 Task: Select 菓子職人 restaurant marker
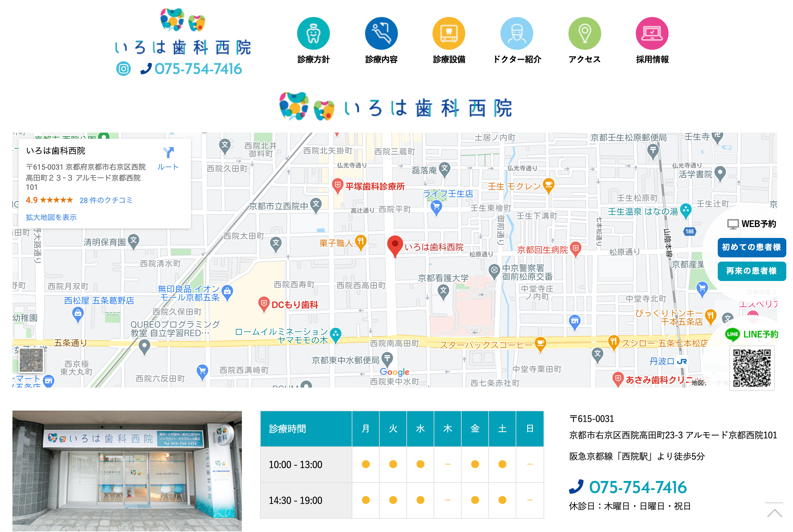pos(360,242)
